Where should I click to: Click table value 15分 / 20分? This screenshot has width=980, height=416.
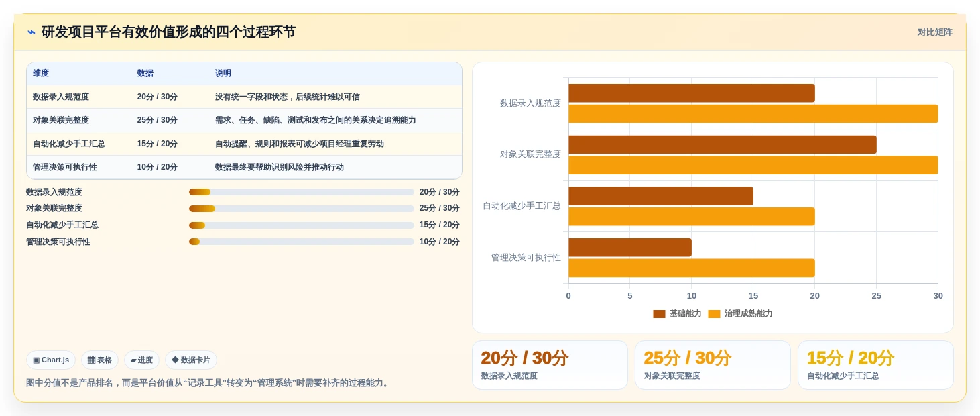[158, 144]
